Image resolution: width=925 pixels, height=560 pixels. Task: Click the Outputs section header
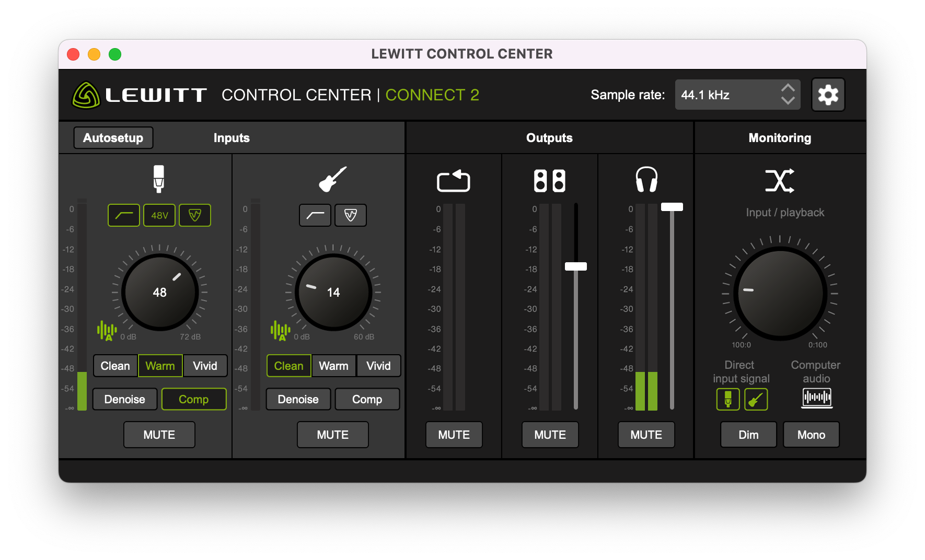[549, 138]
